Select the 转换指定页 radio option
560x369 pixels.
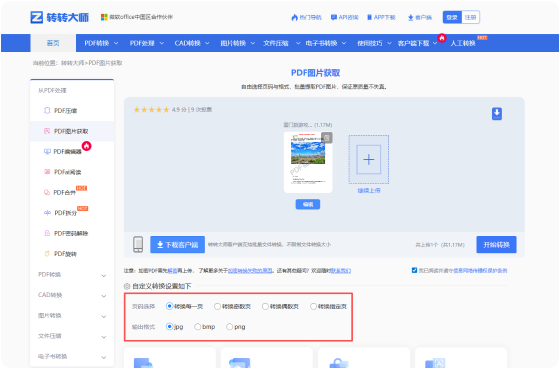click(313, 306)
